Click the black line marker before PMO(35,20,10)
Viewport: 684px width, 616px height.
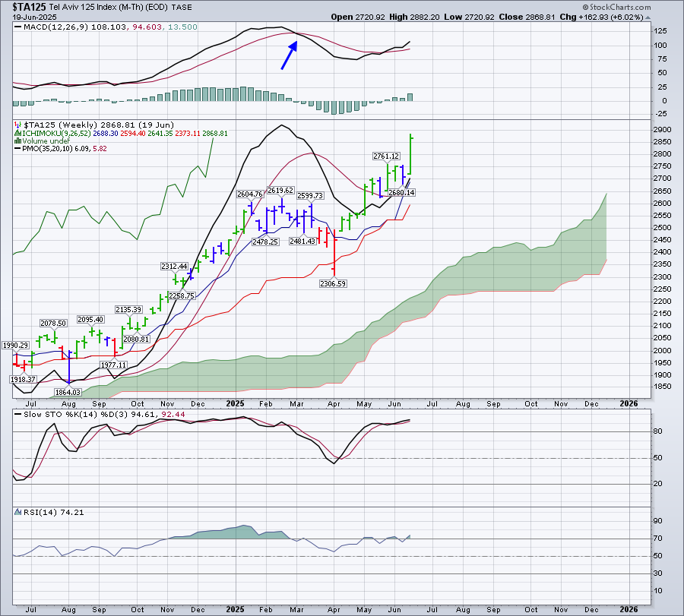click(18, 149)
